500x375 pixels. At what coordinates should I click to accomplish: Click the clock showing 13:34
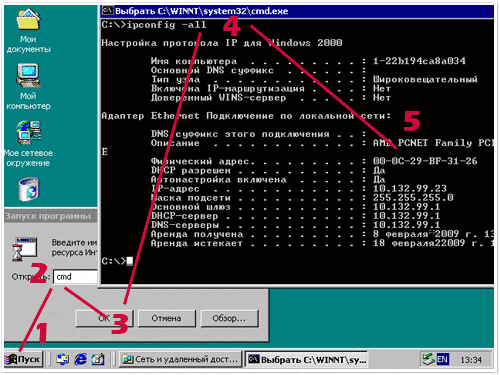(471, 360)
